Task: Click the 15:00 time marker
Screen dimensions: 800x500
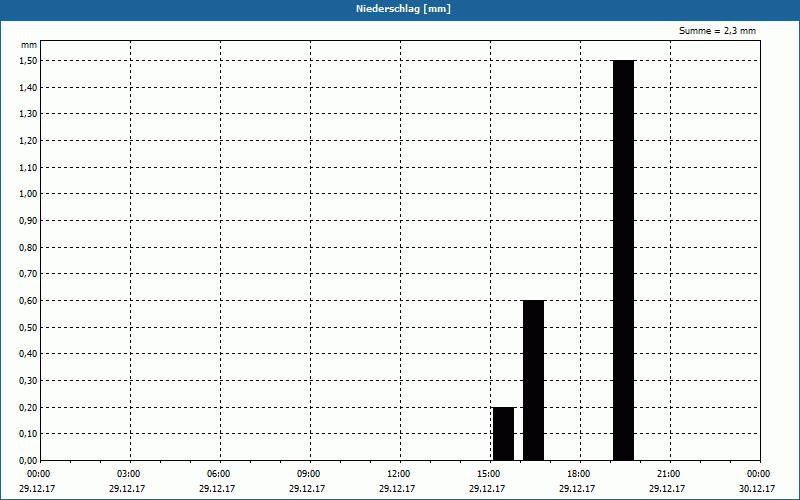Action: point(488,474)
